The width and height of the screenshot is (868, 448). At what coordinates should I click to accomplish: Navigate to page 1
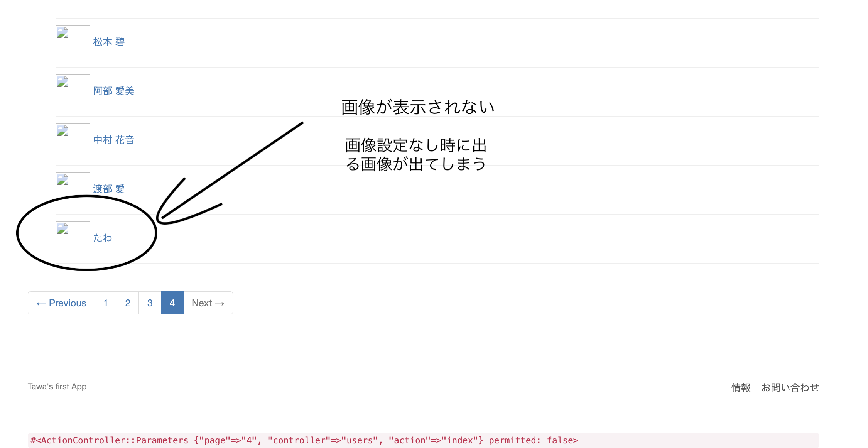(x=106, y=303)
